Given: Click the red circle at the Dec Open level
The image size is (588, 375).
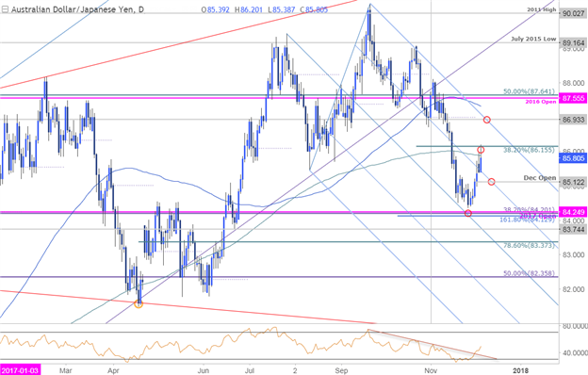Looking at the screenshot, I should point(491,182).
